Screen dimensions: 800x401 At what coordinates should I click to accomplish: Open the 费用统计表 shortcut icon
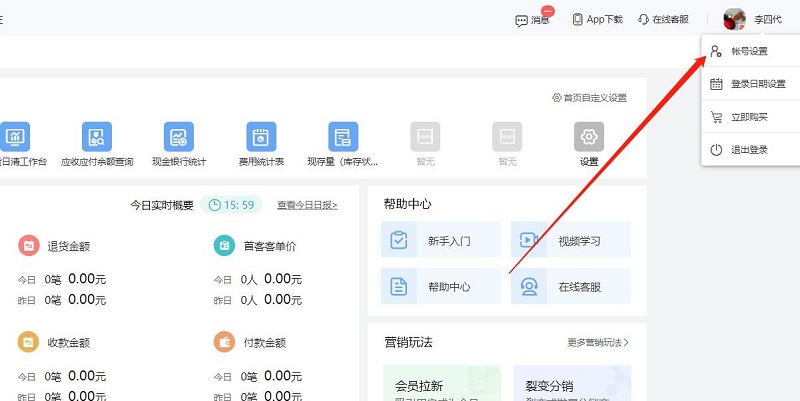coord(261,137)
